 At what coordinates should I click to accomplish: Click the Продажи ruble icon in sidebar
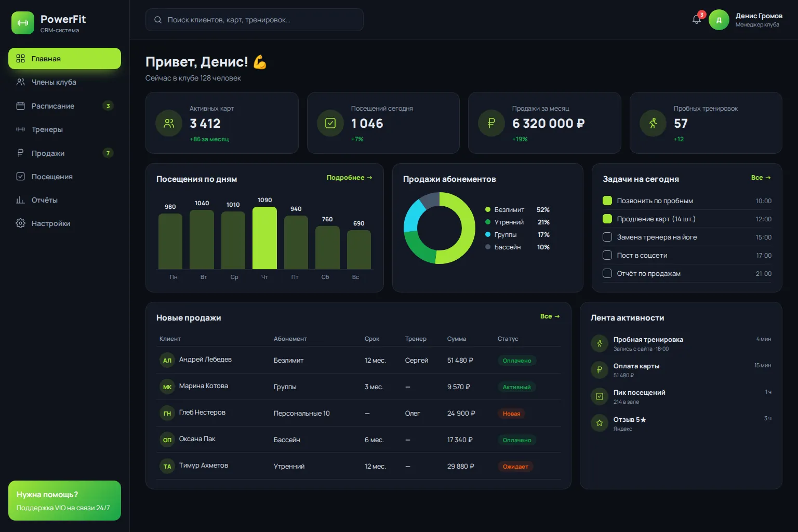[20, 153]
